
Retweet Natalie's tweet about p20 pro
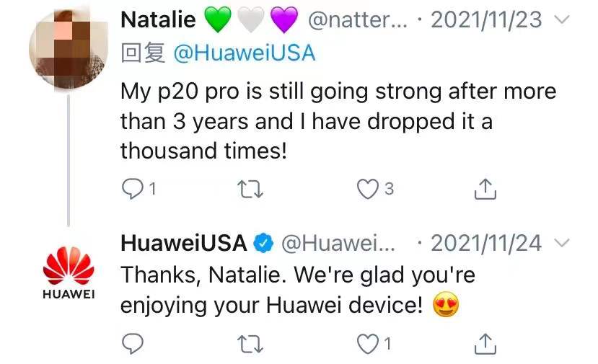point(250,189)
